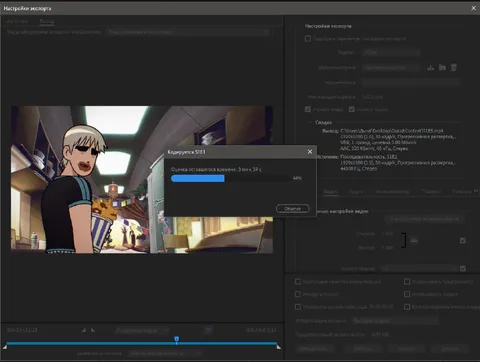This screenshot has height=362, width=480.
Task: Click the match source button
Action: (x=424, y=219)
